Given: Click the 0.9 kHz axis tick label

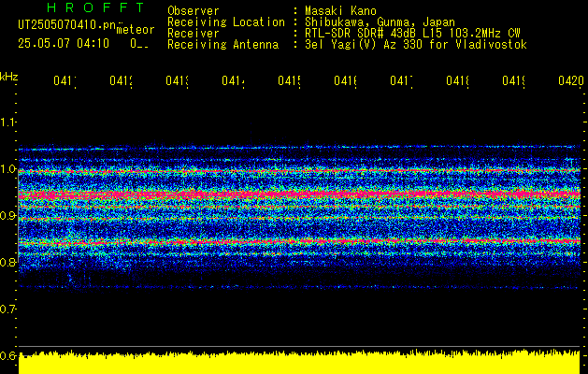Looking at the screenshot, I should tap(7, 216).
